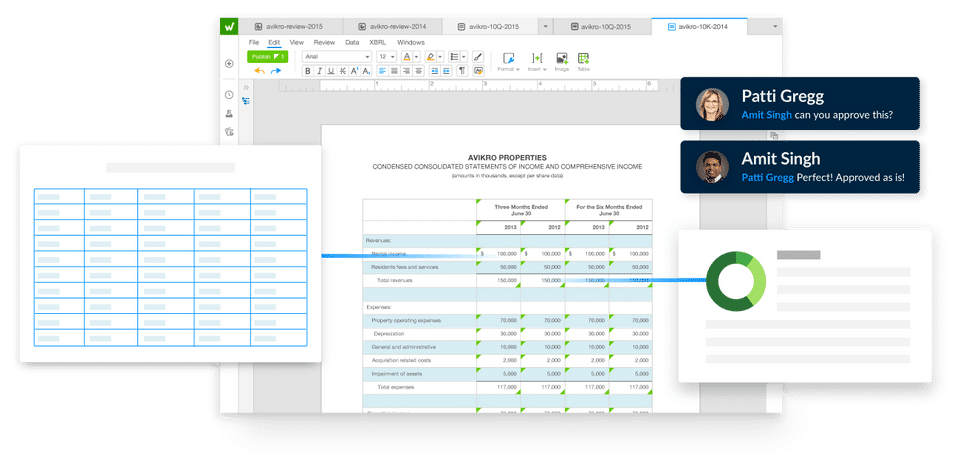Open the Review menu
The image size is (960, 455).
(324, 42)
